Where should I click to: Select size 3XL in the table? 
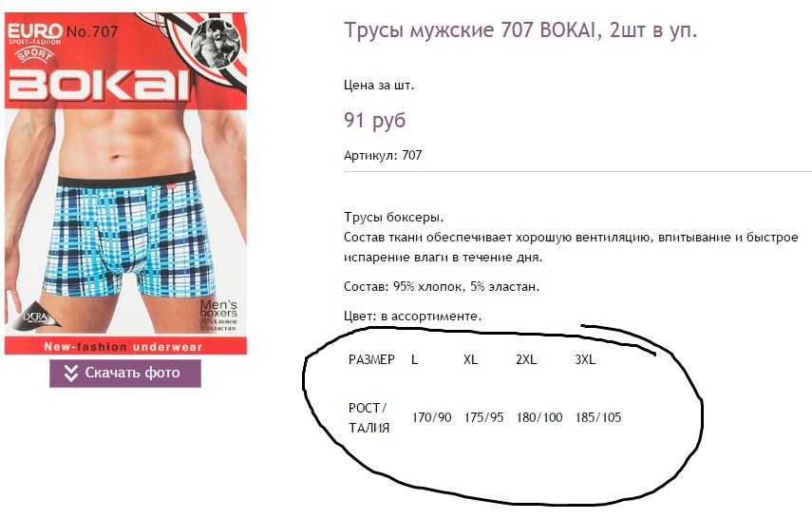pyautogui.click(x=585, y=359)
